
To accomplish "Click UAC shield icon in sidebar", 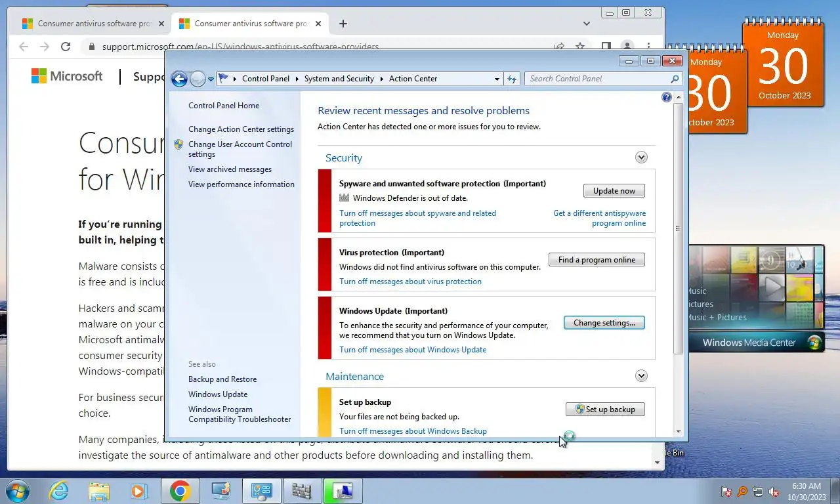I will (178, 144).
